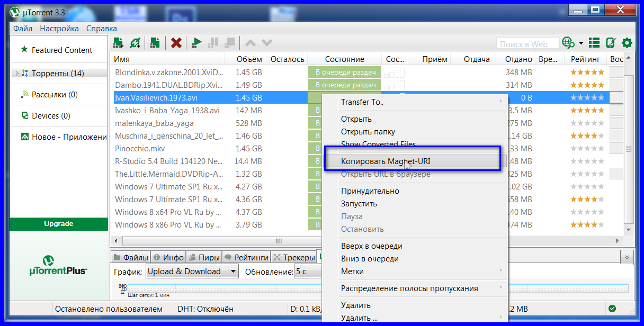Choose Открыть in the context menu
Screen dimensions: 644x326
point(415,119)
